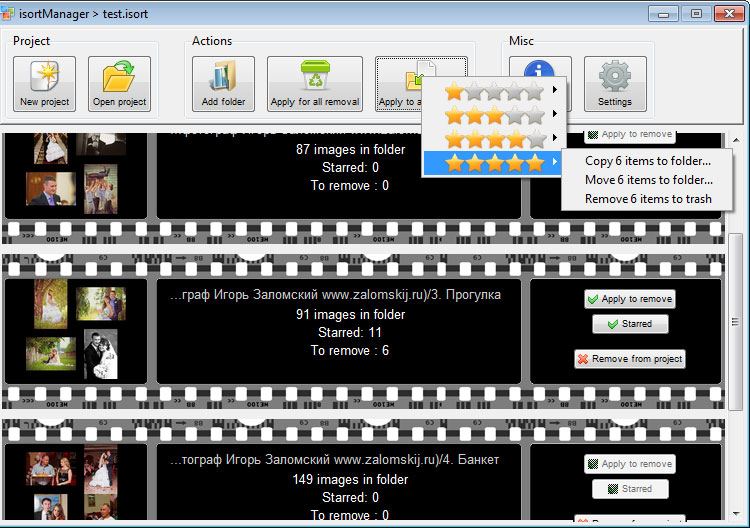Screen dimensions: 750x528
Task: Click 'Starred: 11' text
Action: click(350, 332)
